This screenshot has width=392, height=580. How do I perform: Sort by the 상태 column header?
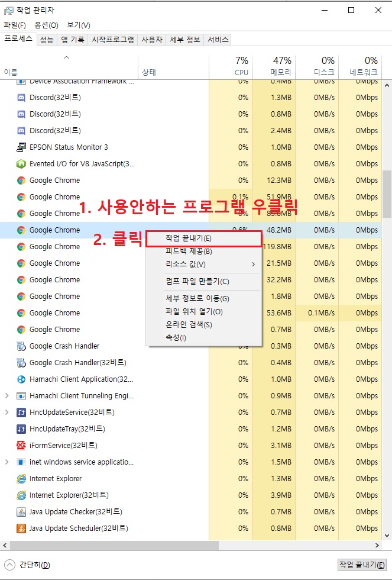tap(173, 66)
